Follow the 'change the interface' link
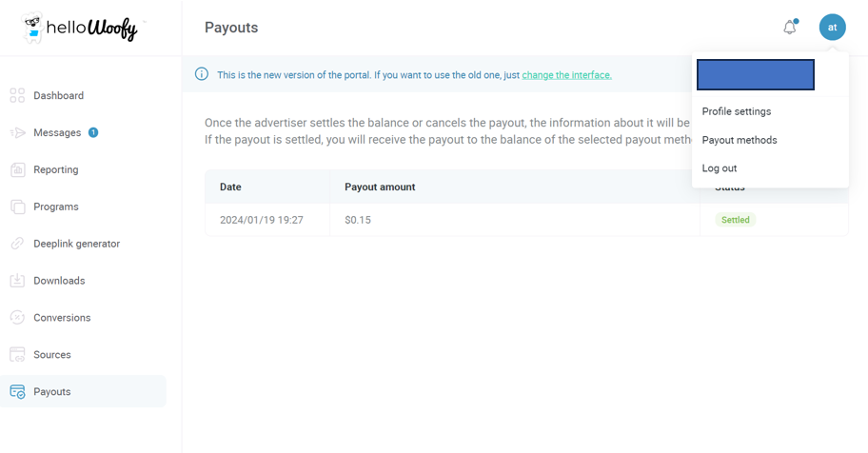 pos(566,75)
